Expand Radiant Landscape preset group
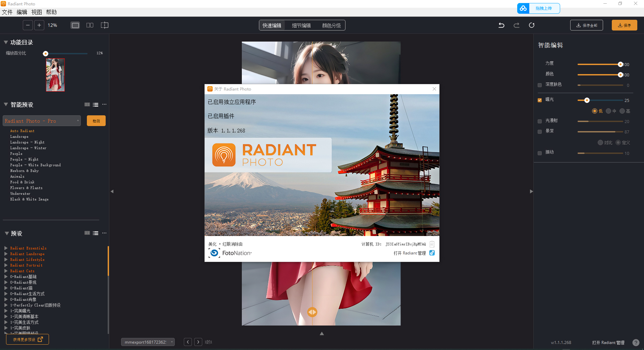644x350 pixels. [6, 254]
